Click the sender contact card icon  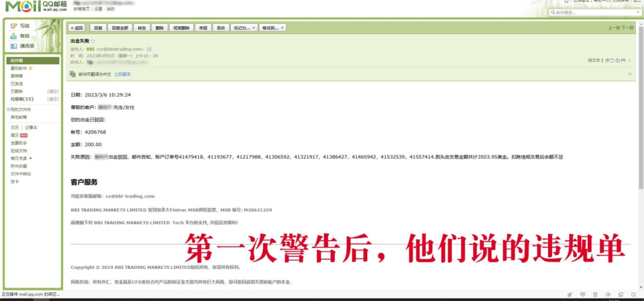click(x=149, y=49)
